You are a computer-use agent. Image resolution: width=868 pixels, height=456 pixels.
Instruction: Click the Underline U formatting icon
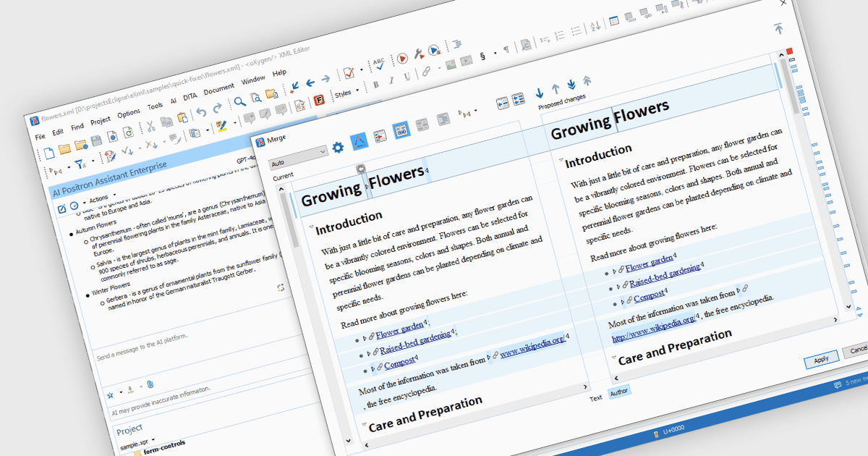coord(407,77)
